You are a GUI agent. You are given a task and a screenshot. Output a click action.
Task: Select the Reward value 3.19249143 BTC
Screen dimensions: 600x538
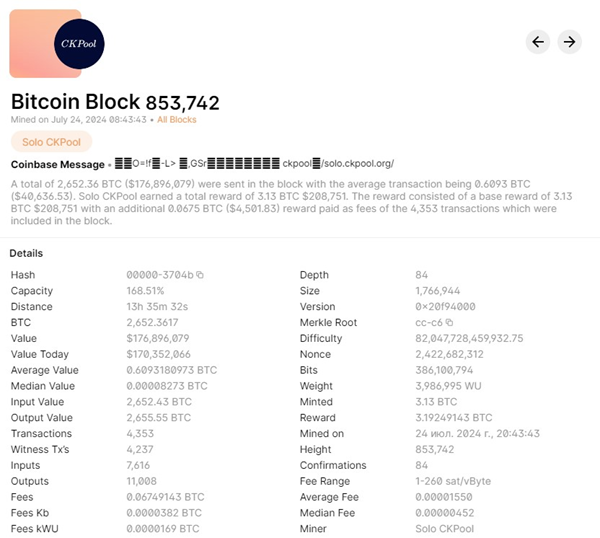pyautogui.click(x=453, y=418)
